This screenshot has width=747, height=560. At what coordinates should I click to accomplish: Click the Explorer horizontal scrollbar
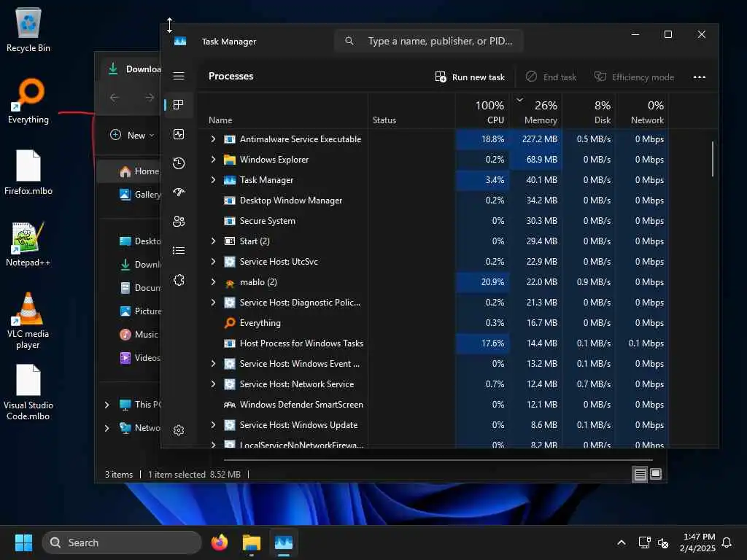tap(438, 460)
